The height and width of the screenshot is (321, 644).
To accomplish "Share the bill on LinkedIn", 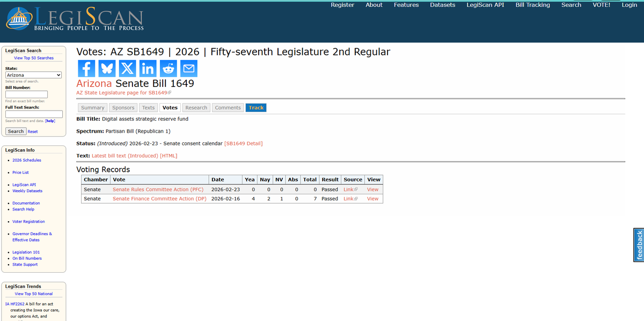I will click(148, 68).
